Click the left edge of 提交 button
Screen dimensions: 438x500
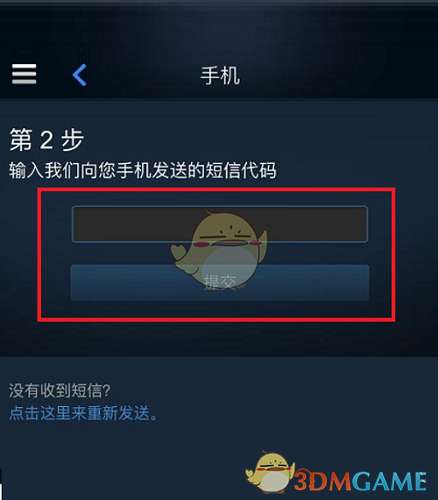[x=80, y=283]
